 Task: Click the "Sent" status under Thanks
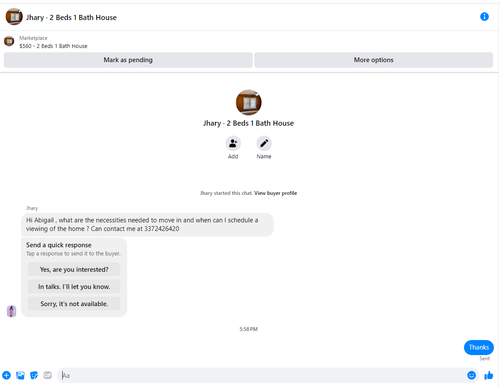pos(485,358)
